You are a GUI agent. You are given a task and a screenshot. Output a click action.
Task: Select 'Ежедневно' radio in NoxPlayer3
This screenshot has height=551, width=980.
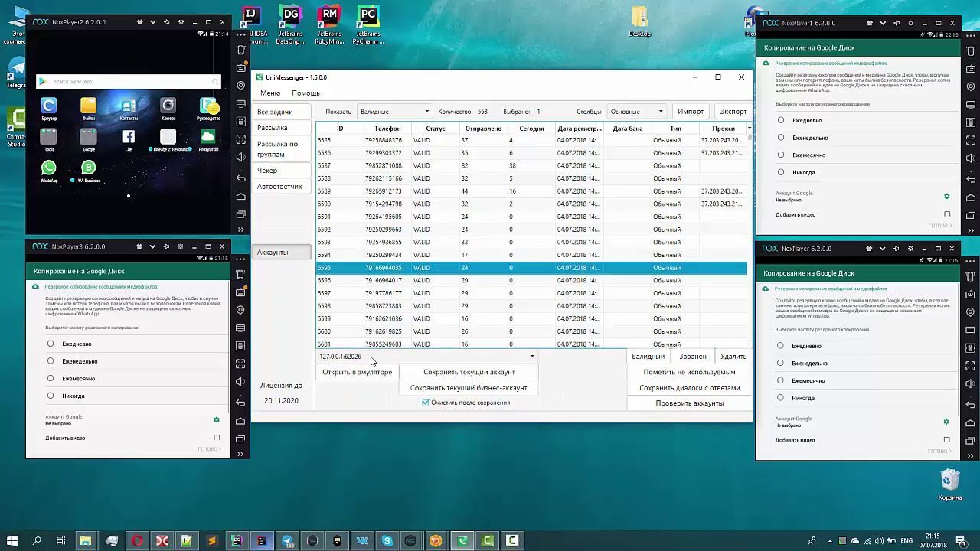51,344
